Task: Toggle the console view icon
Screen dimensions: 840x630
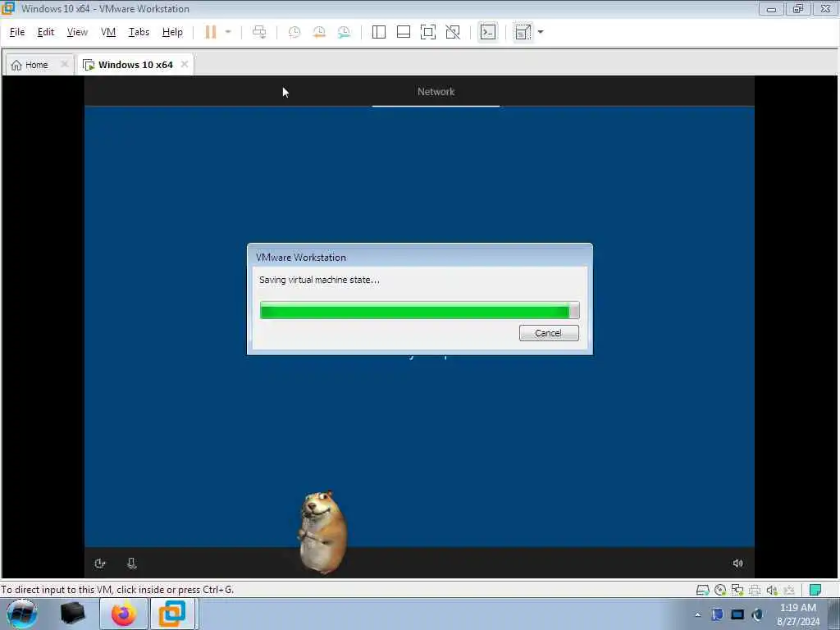Action: pos(487,32)
